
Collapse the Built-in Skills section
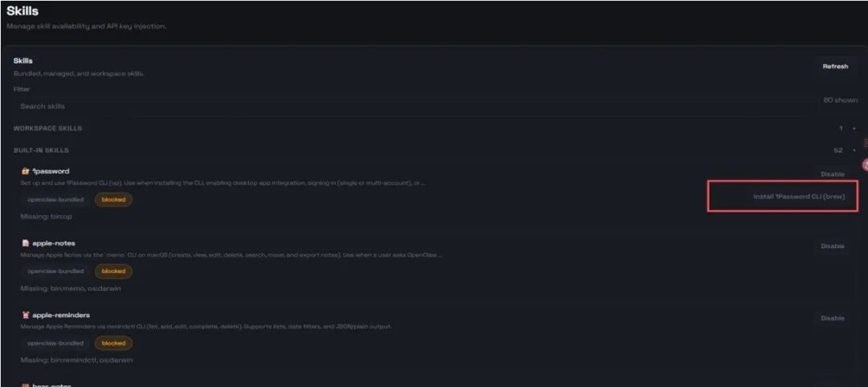pyautogui.click(x=41, y=150)
